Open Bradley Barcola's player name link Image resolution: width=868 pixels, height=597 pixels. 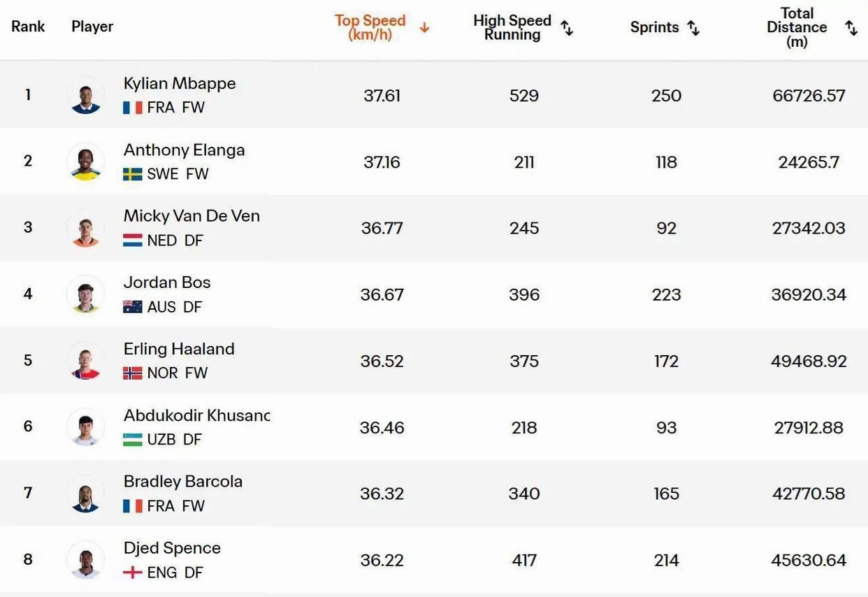pyautogui.click(x=183, y=482)
